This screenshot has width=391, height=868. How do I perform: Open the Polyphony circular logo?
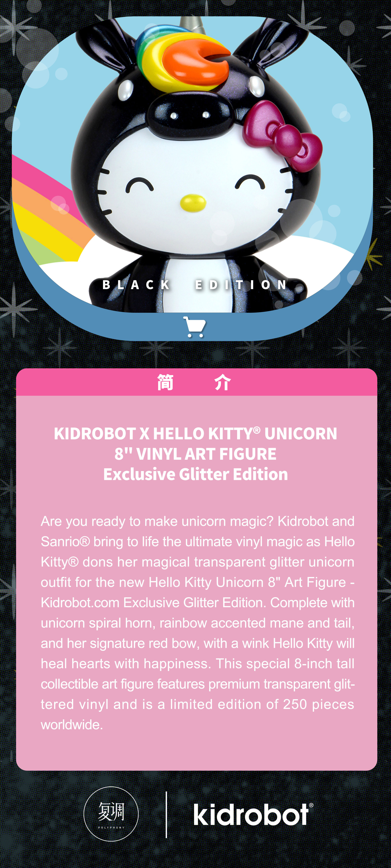click(111, 814)
